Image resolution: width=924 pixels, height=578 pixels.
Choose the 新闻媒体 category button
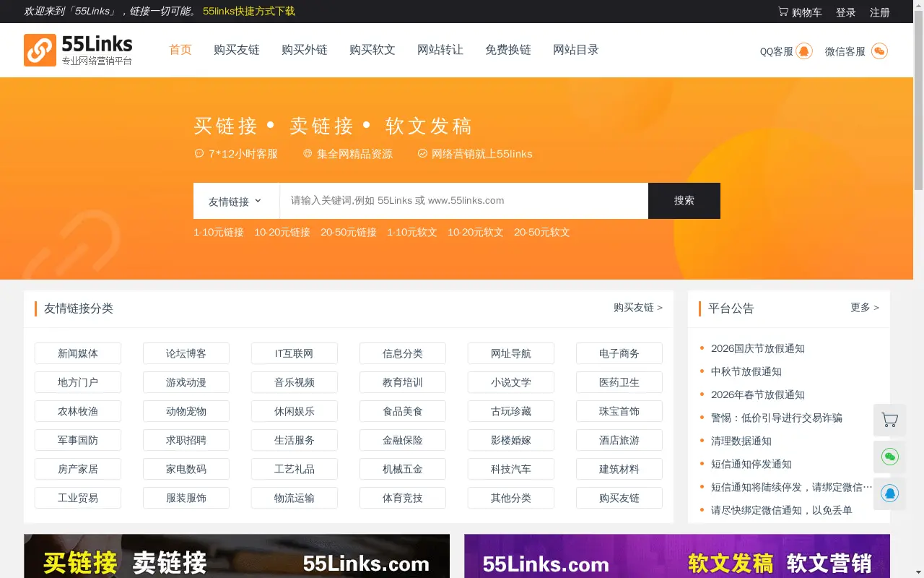click(x=78, y=353)
